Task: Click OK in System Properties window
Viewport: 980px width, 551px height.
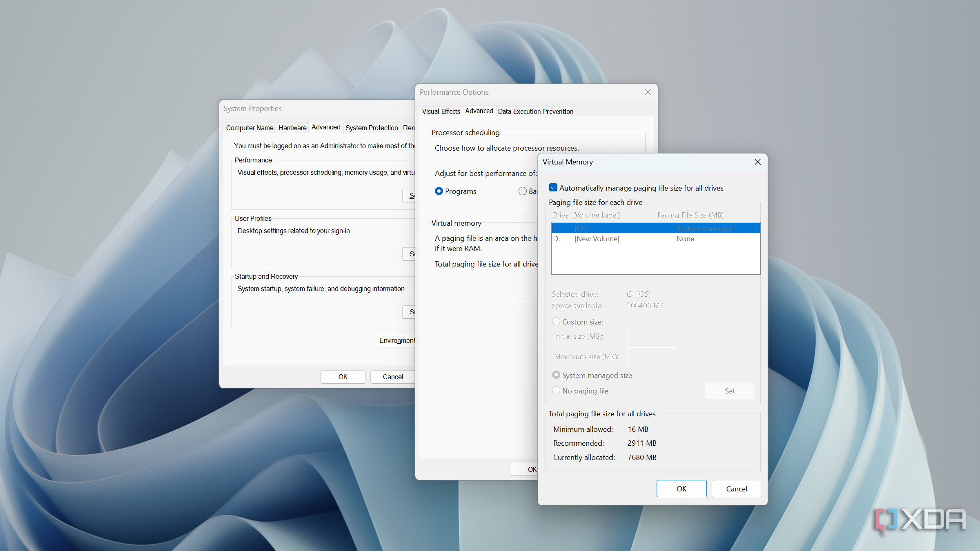Action: pyautogui.click(x=343, y=377)
